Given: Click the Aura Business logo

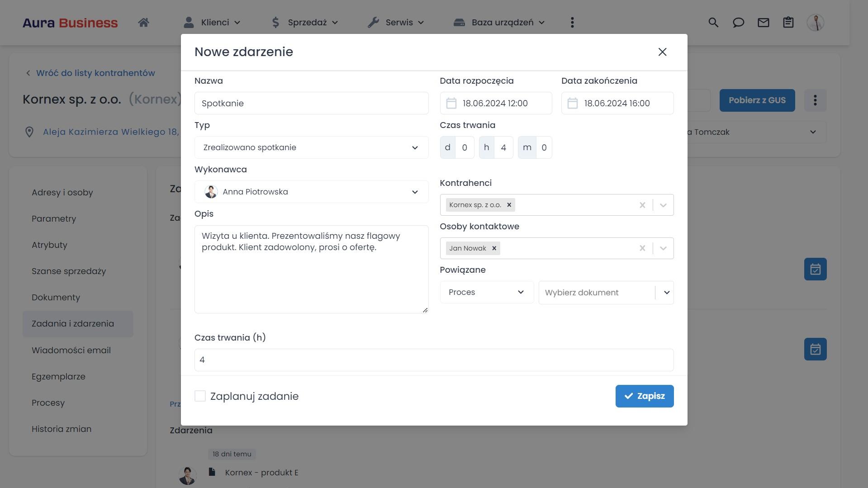Looking at the screenshot, I should (70, 23).
